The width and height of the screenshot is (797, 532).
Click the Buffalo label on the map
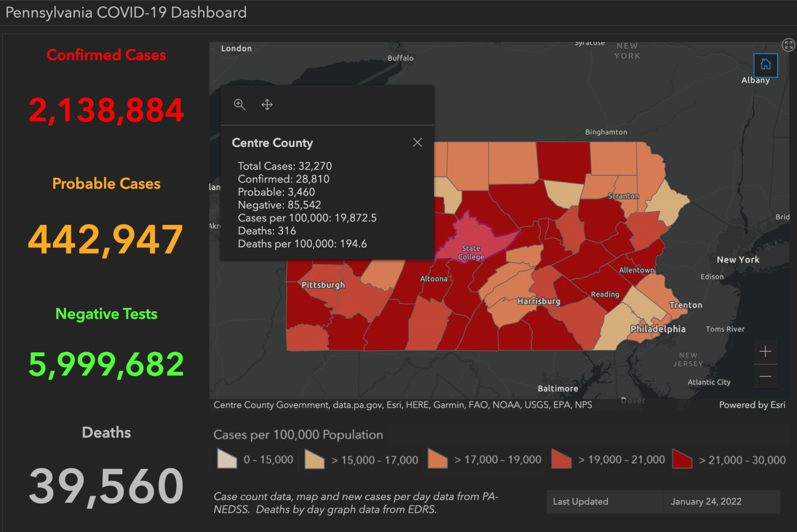(x=400, y=58)
